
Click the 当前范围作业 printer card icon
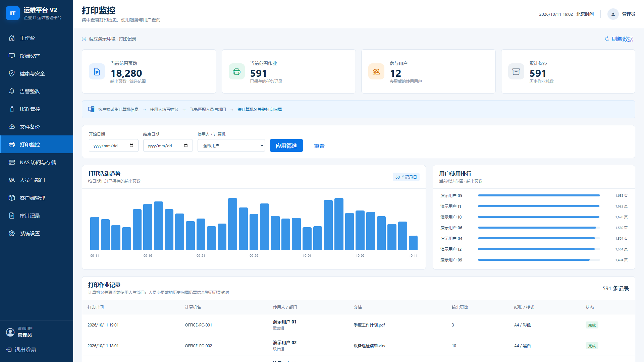click(237, 71)
